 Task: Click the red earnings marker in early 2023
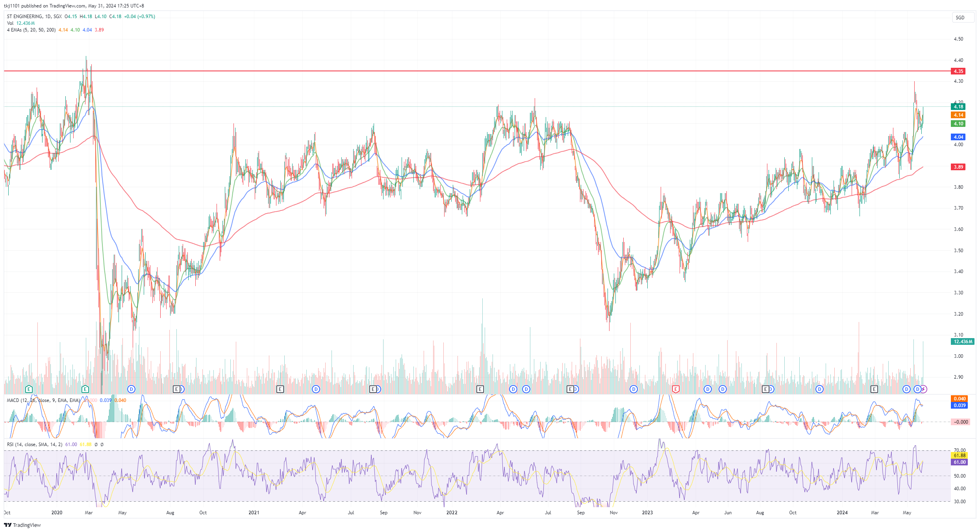(x=676, y=389)
